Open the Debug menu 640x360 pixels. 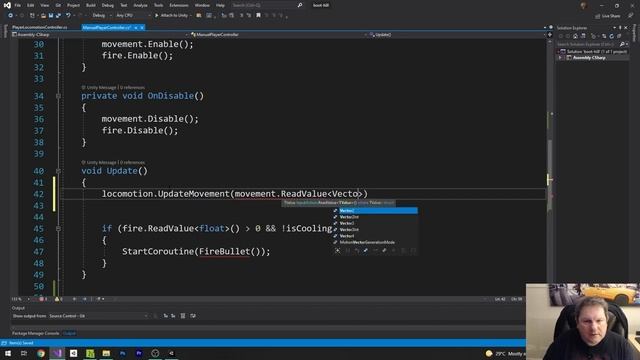[x=108, y=5]
